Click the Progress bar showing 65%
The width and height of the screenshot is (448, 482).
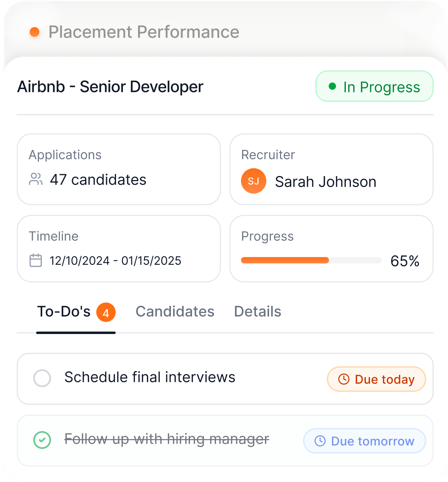(311, 260)
